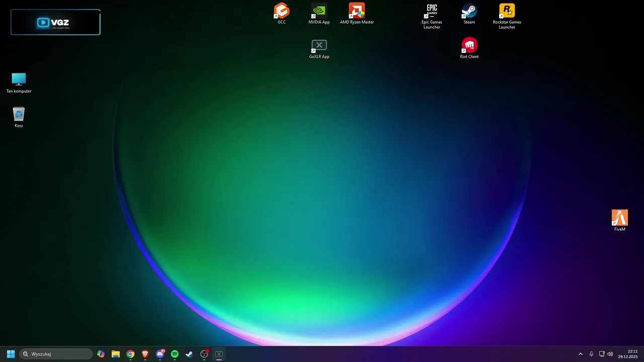Open Spotify from the taskbar
The width and height of the screenshot is (644, 362).
pyautogui.click(x=175, y=354)
